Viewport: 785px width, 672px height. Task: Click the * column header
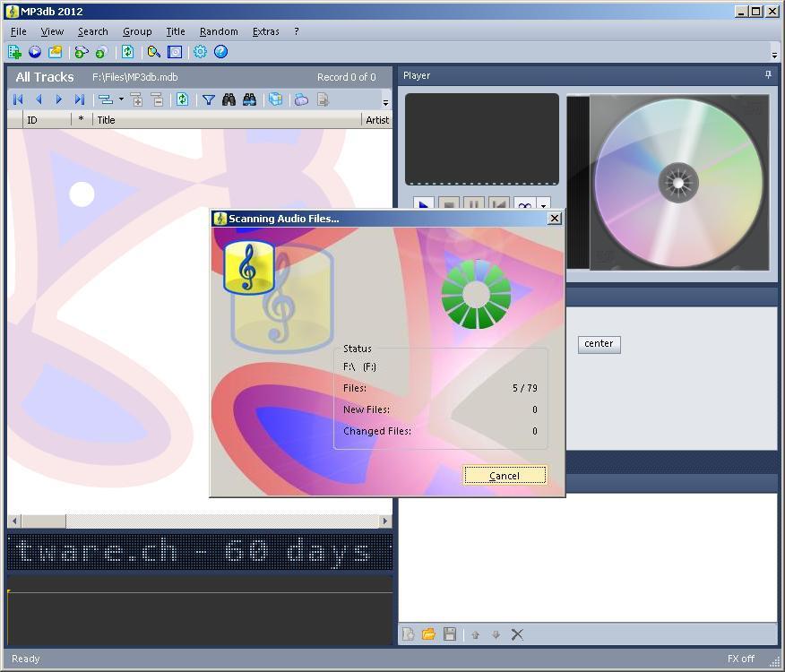pos(82,120)
